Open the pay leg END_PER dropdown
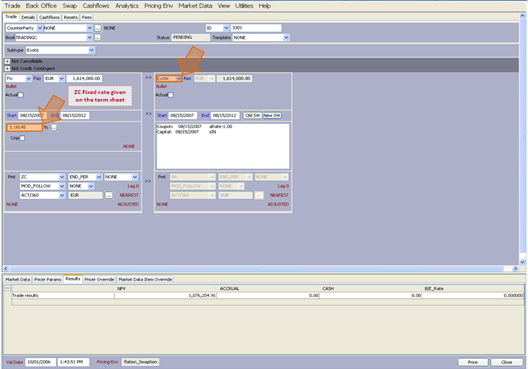The width and height of the screenshot is (528, 369). click(99, 177)
